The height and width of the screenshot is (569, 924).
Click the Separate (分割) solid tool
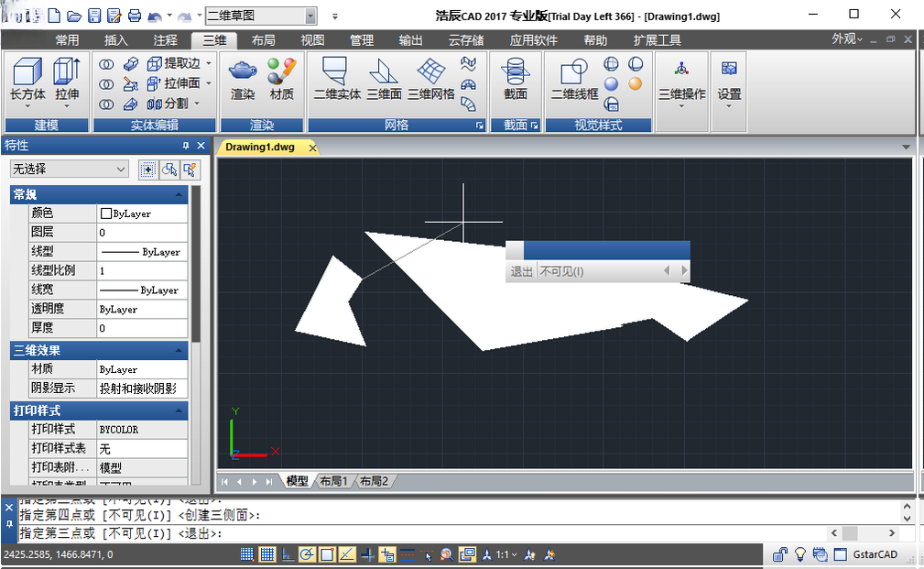click(168, 104)
